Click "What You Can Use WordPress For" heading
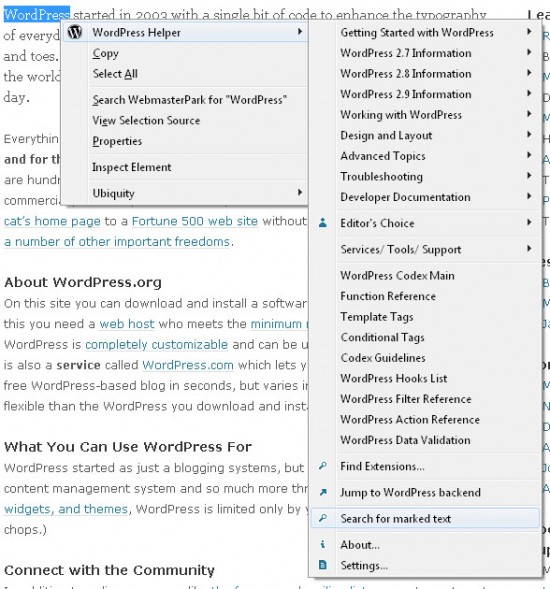Screen dimensions: 550x589 (x=128, y=447)
